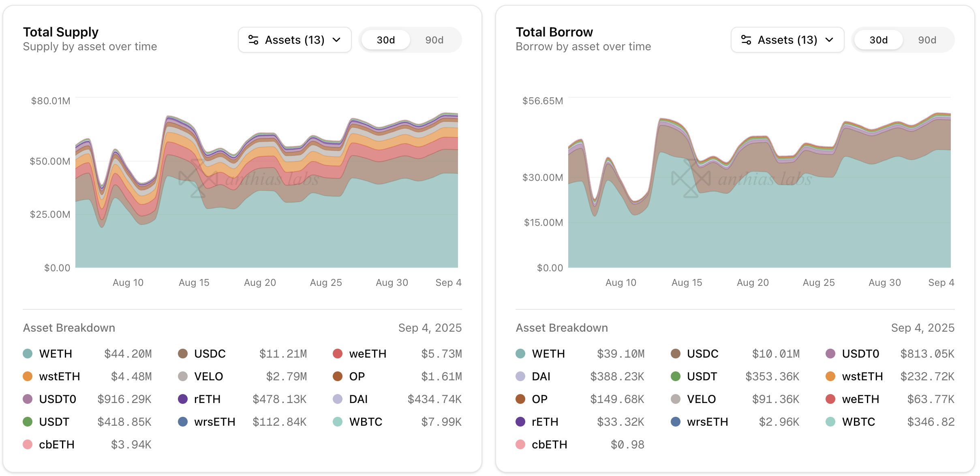Click the rETH purple dot in Supply legend
This screenshot has width=980, height=476.
[183, 399]
